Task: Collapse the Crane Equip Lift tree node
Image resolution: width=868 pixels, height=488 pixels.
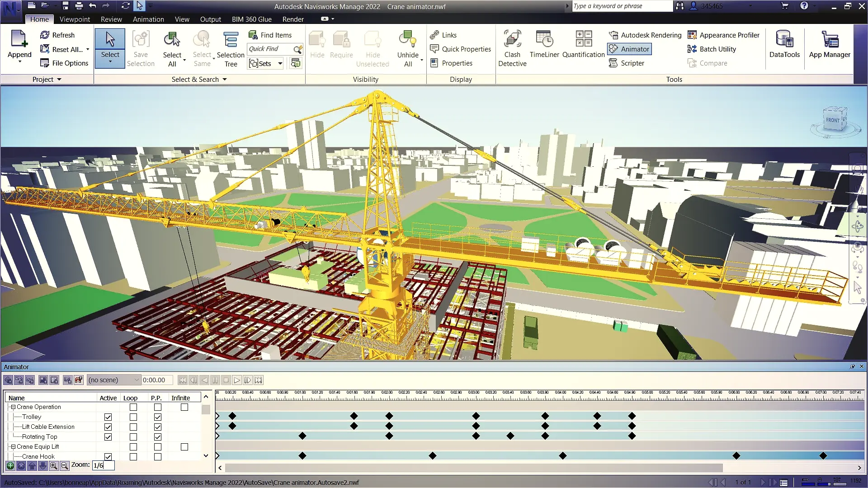Action: 13,447
